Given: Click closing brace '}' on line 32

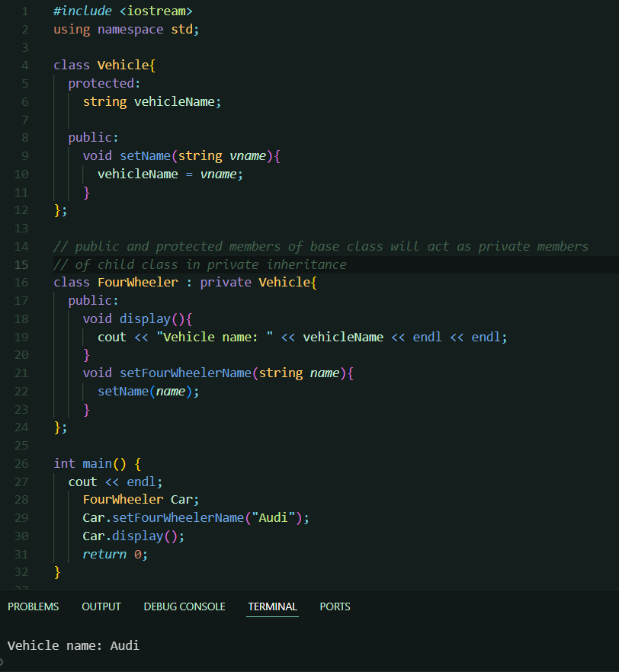Looking at the screenshot, I should (x=57, y=573).
